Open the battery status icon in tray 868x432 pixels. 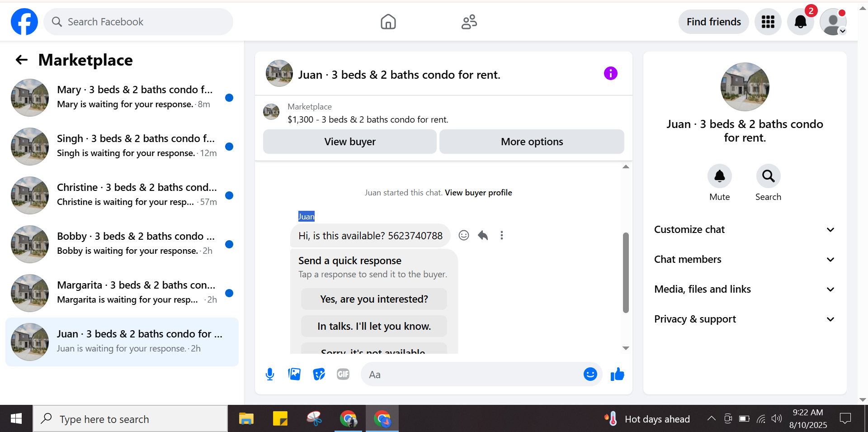pyautogui.click(x=744, y=419)
